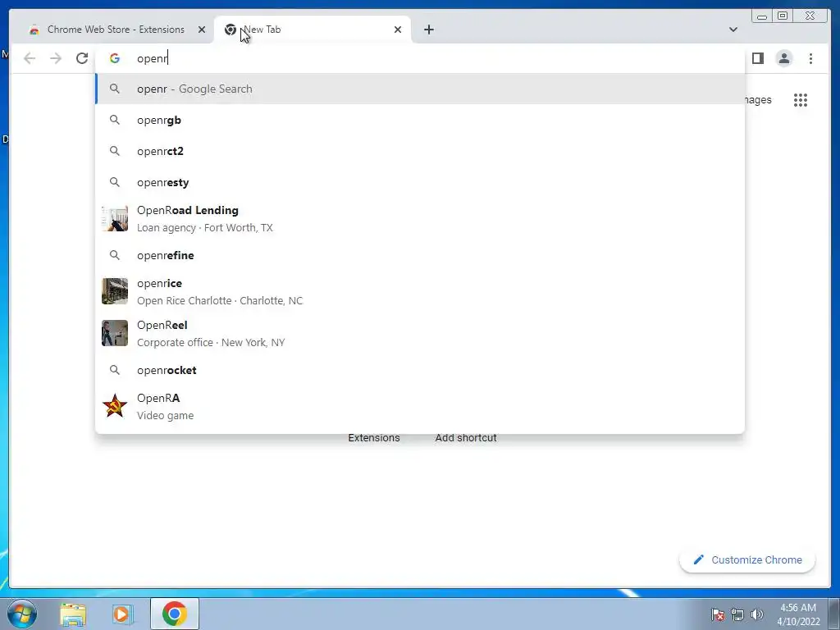
Task: Choose 'openr - Google Search' suggestion
Action: pyautogui.click(x=420, y=89)
